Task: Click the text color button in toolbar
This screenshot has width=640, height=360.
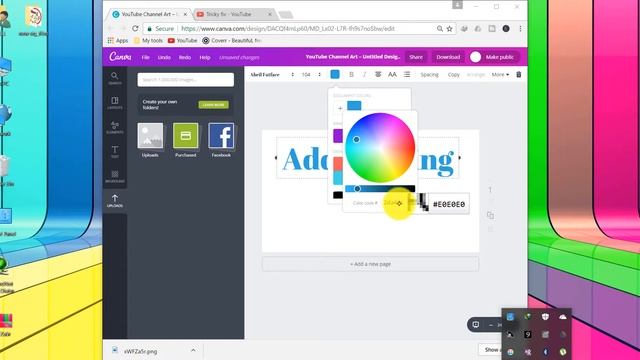Action: tap(335, 74)
